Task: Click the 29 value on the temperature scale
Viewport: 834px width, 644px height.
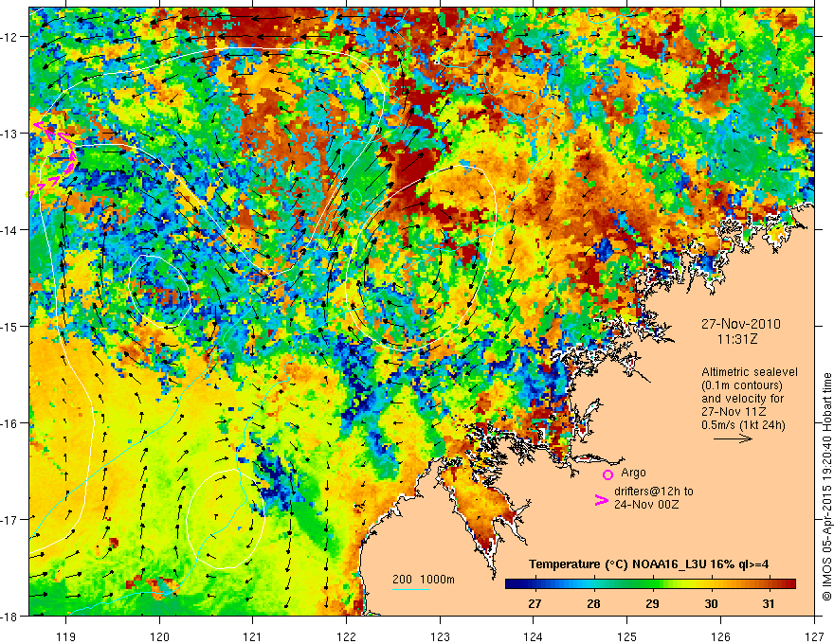Action: pos(652,603)
